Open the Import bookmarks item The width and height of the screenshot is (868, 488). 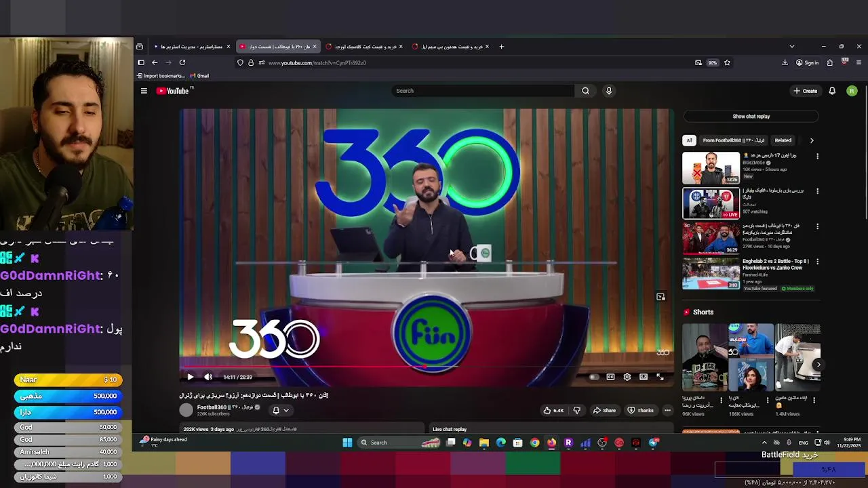click(161, 76)
